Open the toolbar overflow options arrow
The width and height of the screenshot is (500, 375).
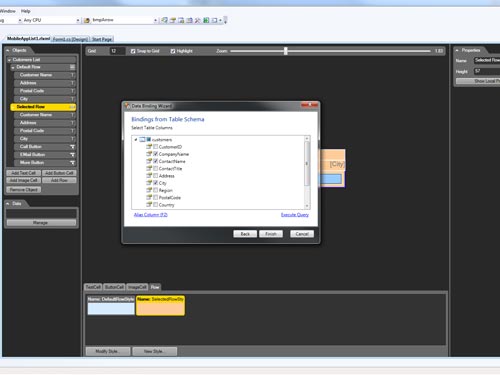pyautogui.click(x=225, y=20)
